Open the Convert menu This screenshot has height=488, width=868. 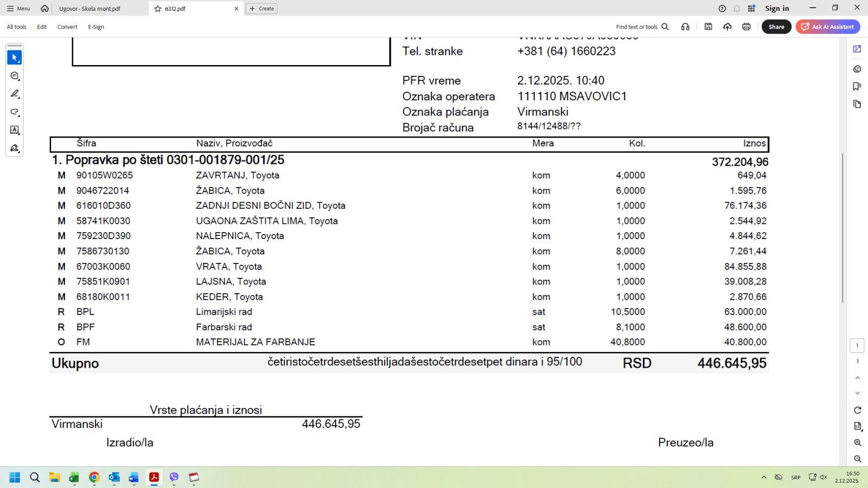67,27
